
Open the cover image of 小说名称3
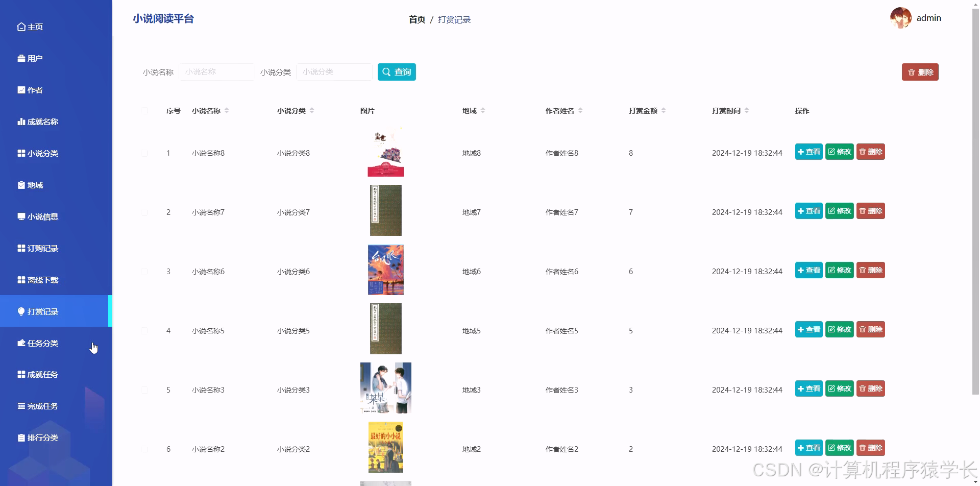coord(386,388)
